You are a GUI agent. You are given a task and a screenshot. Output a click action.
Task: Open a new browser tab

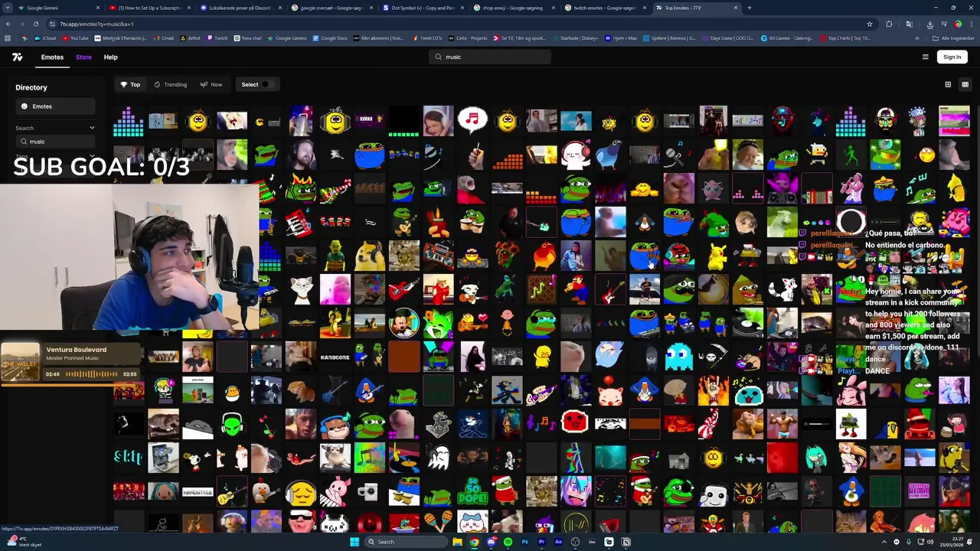coord(749,8)
